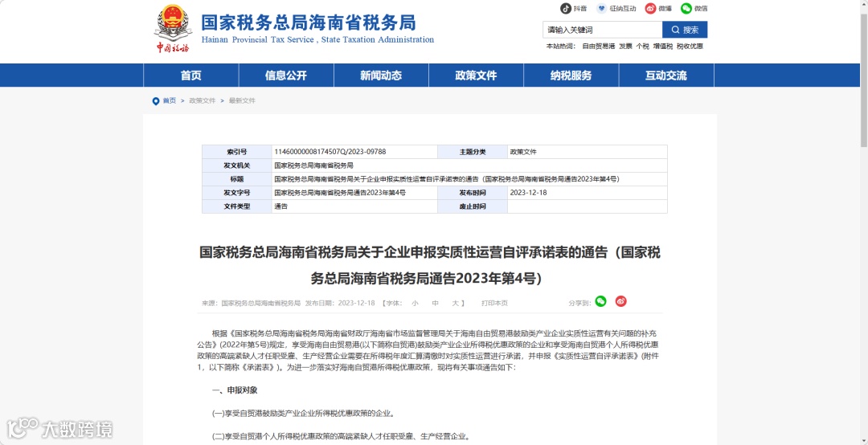
Task: Click the 索引号 label cell
Action: point(237,152)
